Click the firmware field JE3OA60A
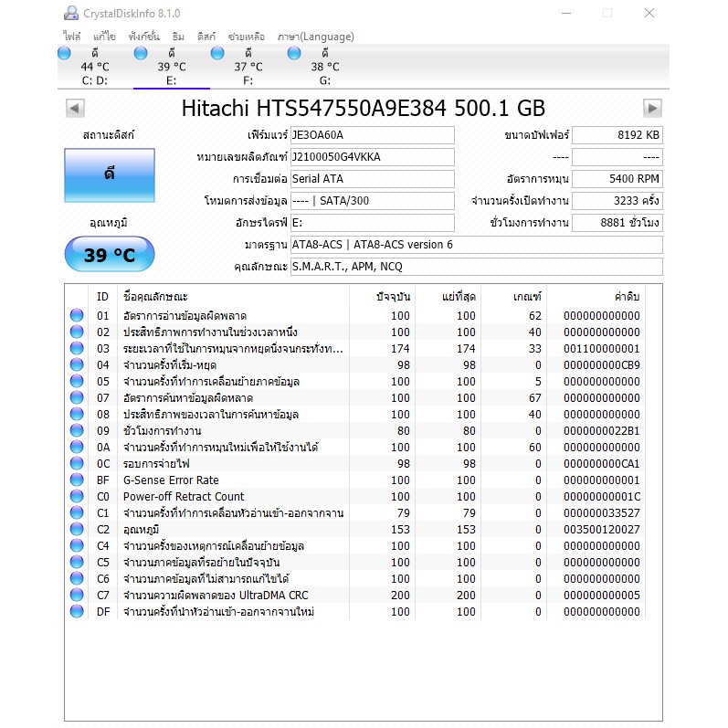728x728 pixels. 371,135
